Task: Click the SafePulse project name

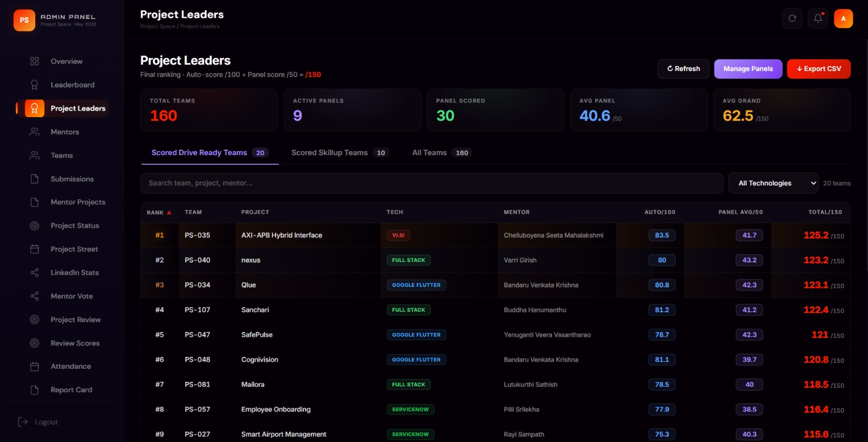Action: pos(257,335)
